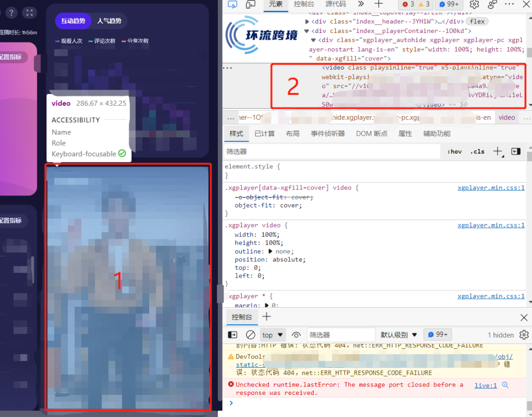Click the styles 筛选器 filter field
Viewport: 532px width, 417px height.
point(331,152)
